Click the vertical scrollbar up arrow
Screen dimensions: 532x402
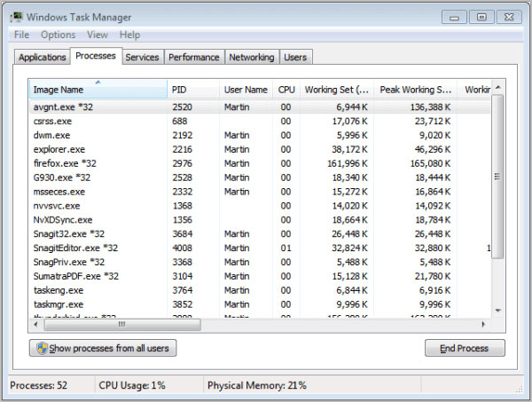[x=497, y=87]
